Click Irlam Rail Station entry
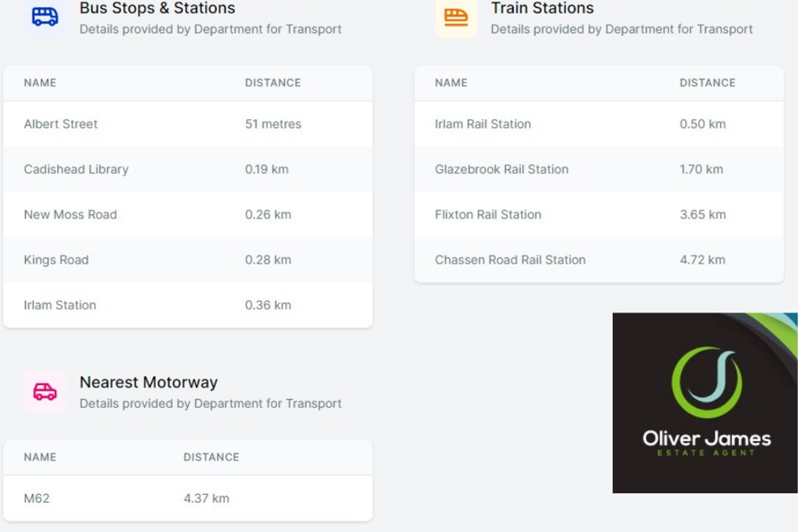 coord(483,124)
